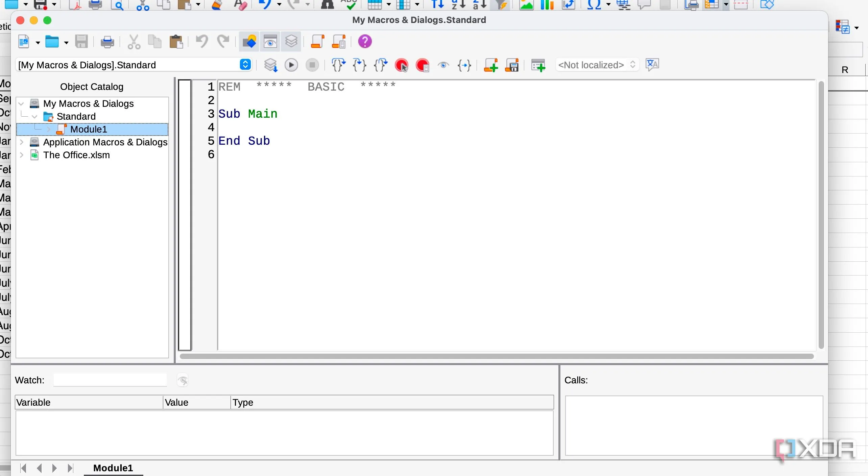Click the Import Dialog icon

click(x=538, y=65)
